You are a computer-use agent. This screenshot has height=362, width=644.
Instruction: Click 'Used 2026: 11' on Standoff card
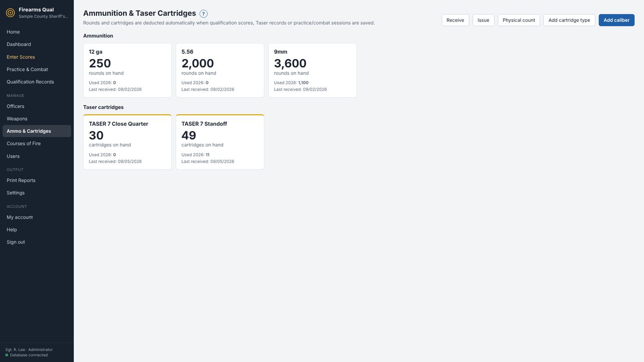coord(195,155)
